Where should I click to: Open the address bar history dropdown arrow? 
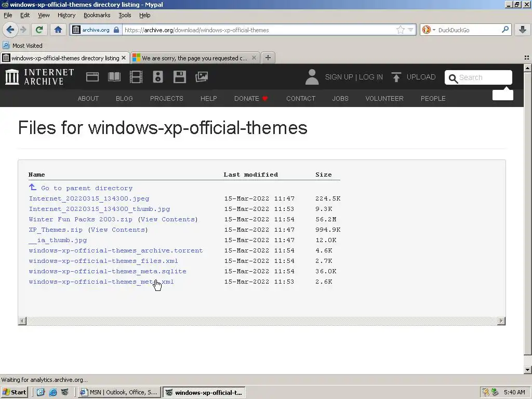point(410,30)
